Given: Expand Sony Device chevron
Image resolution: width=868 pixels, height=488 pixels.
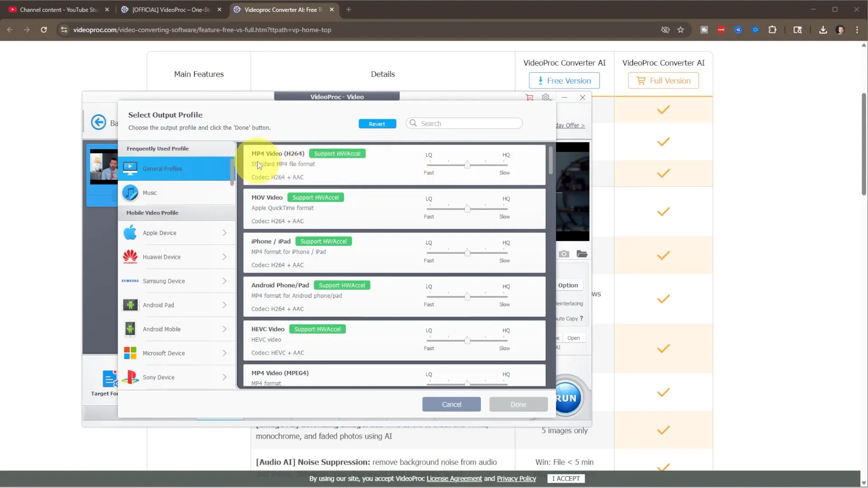Looking at the screenshot, I should click(x=224, y=377).
